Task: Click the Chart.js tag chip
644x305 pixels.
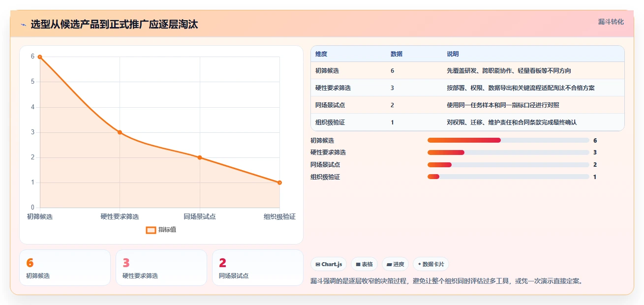Action: click(x=329, y=264)
